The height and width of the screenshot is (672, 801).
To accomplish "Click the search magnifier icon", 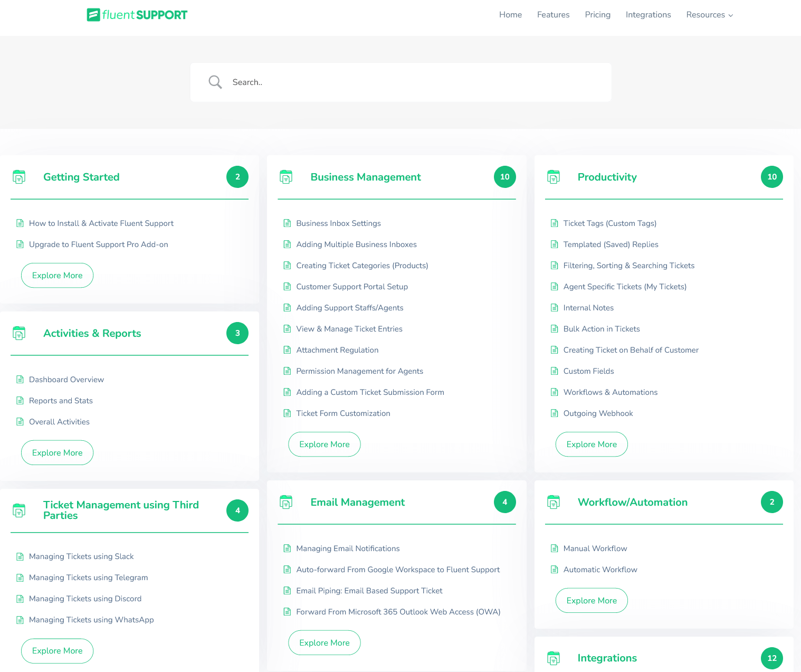I will tap(215, 82).
